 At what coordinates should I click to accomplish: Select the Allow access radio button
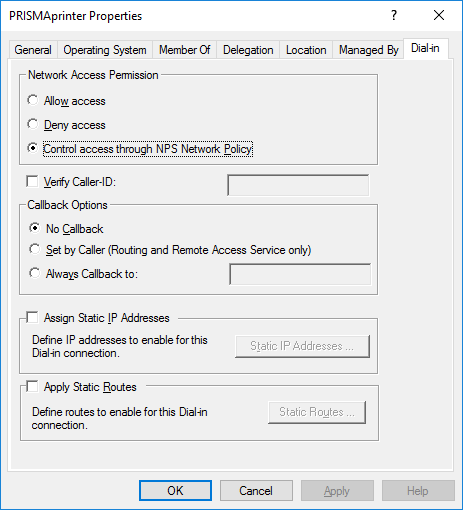(33, 100)
